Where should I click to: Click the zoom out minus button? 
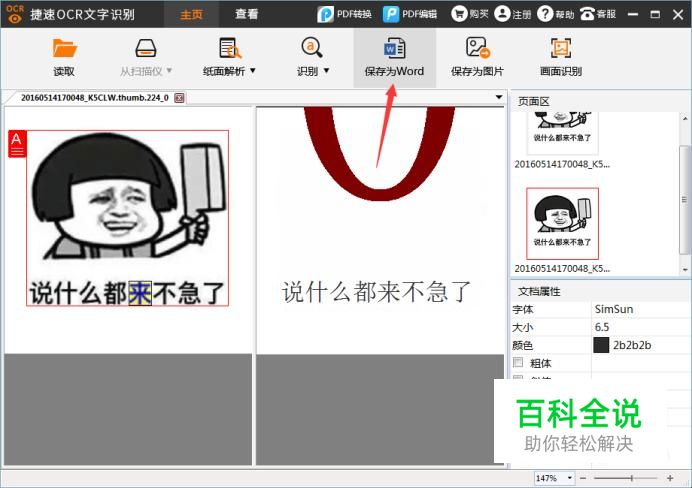click(x=583, y=478)
